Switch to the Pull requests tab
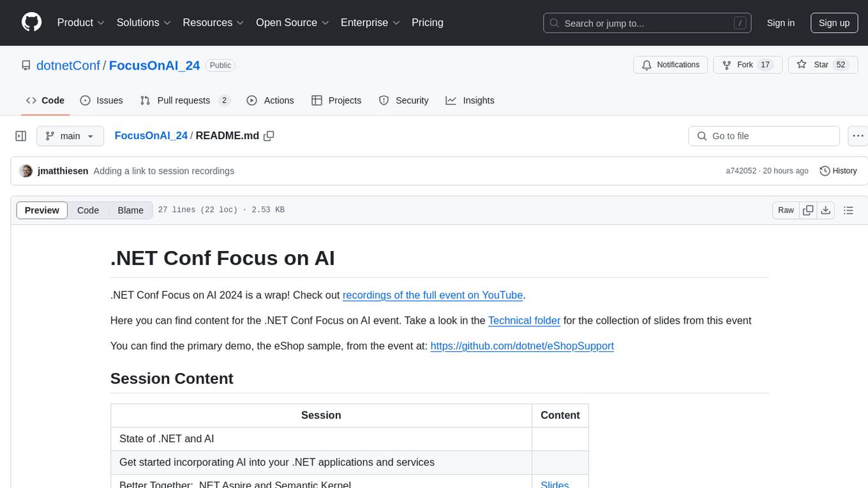Screen dimensions: 868x488 (185, 100)
